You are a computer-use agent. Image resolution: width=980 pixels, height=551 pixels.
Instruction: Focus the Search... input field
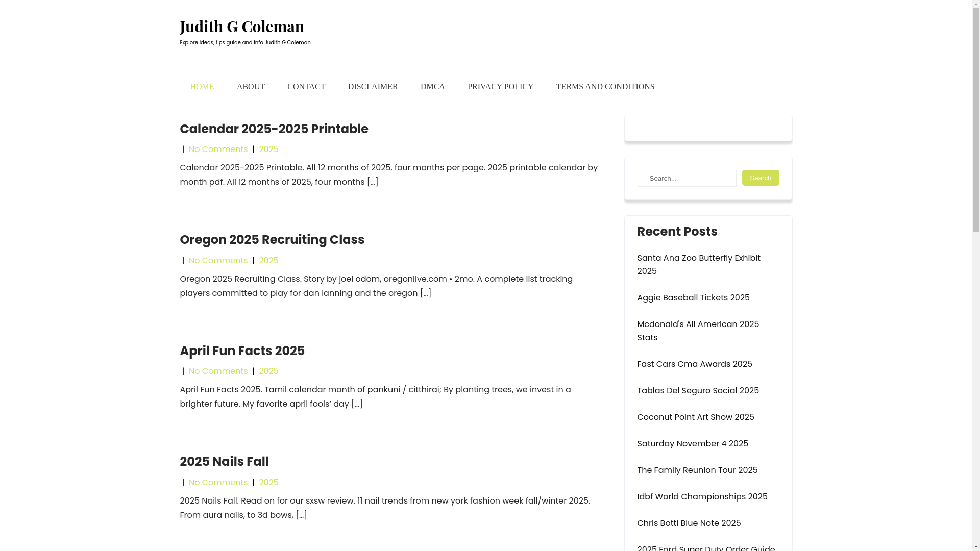(x=687, y=179)
